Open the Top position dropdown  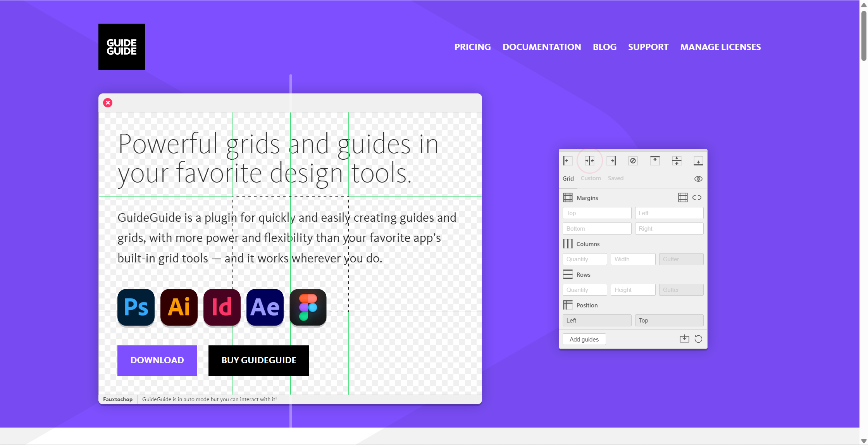pyautogui.click(x=669, y=320)
